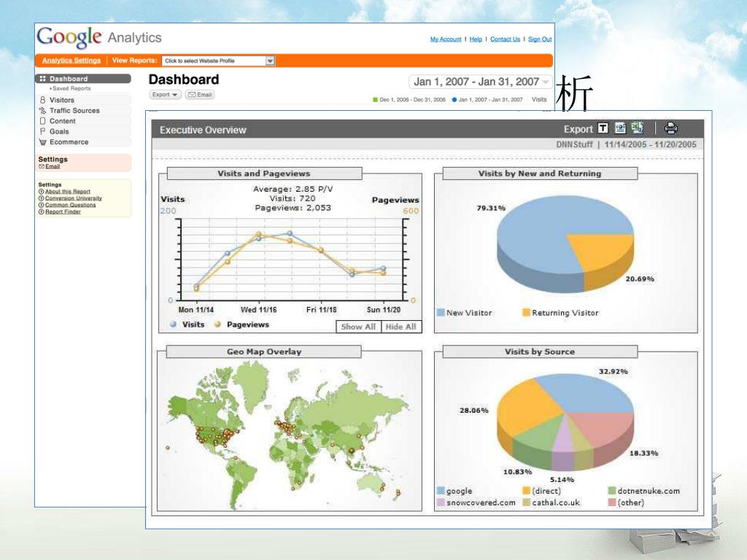Open the Conversion University link
This screenshot has height=560, width=747.
(x=74, y=198)
